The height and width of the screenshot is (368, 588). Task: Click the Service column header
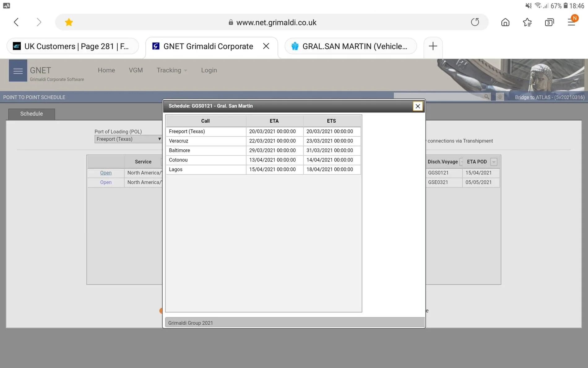coord(143,162)
